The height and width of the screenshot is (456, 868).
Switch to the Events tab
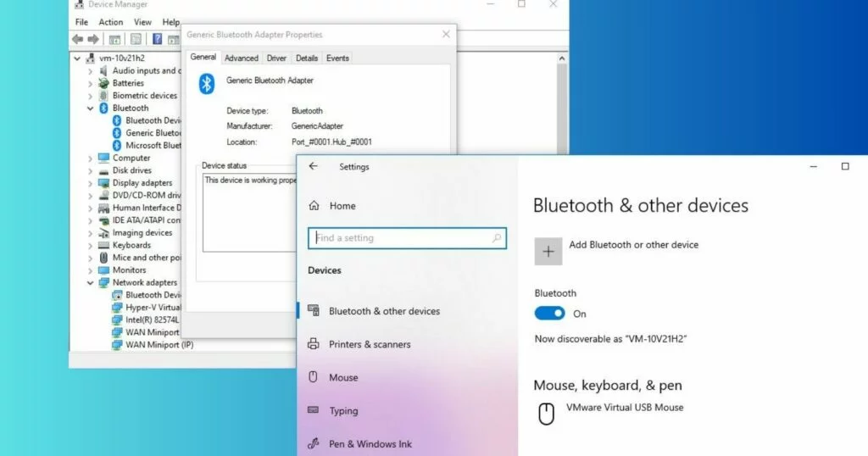click(337, 58)
